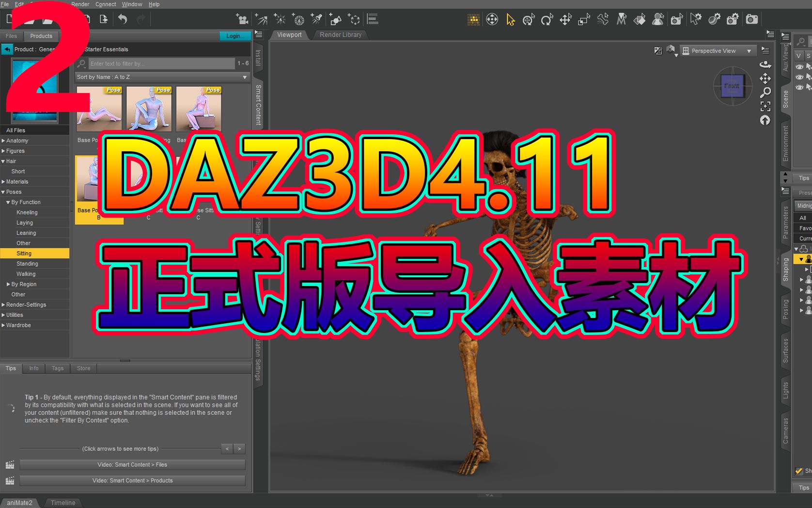Show the next tip with right arrow
The width and height of the screenshot is (812, 508).
pyautogui.click(x=239, y=449)
